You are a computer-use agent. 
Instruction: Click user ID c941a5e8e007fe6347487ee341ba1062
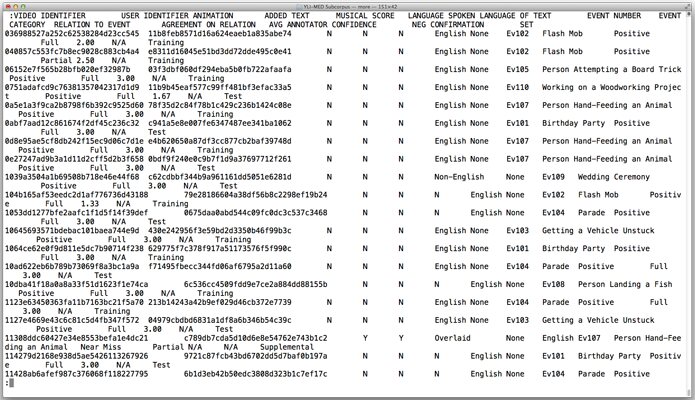click(220, 123)
